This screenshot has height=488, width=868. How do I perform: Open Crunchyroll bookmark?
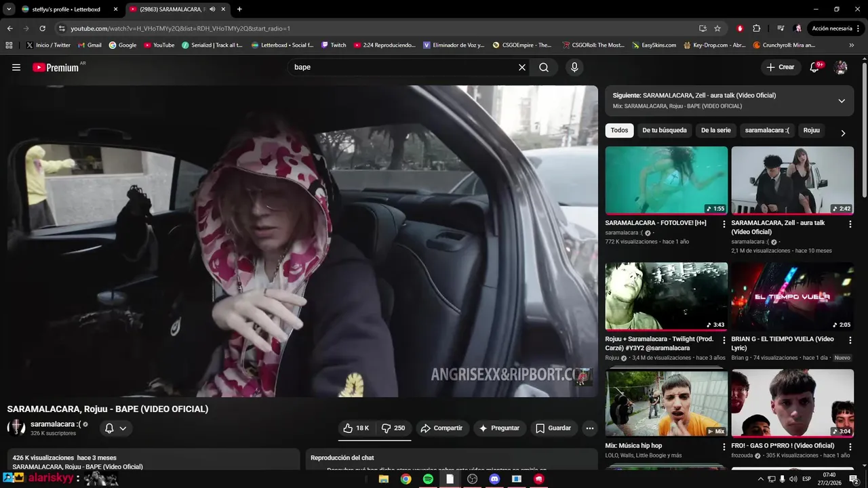(x=785, y=45)
